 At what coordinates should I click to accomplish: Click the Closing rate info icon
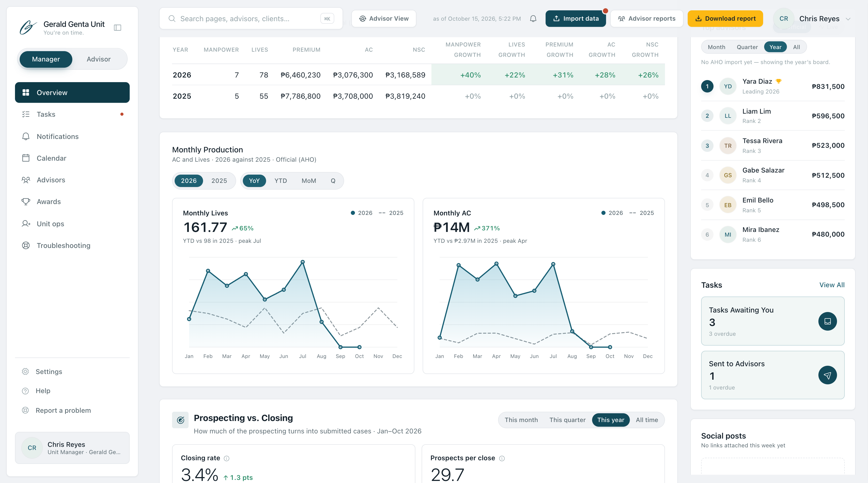(227, 458)
